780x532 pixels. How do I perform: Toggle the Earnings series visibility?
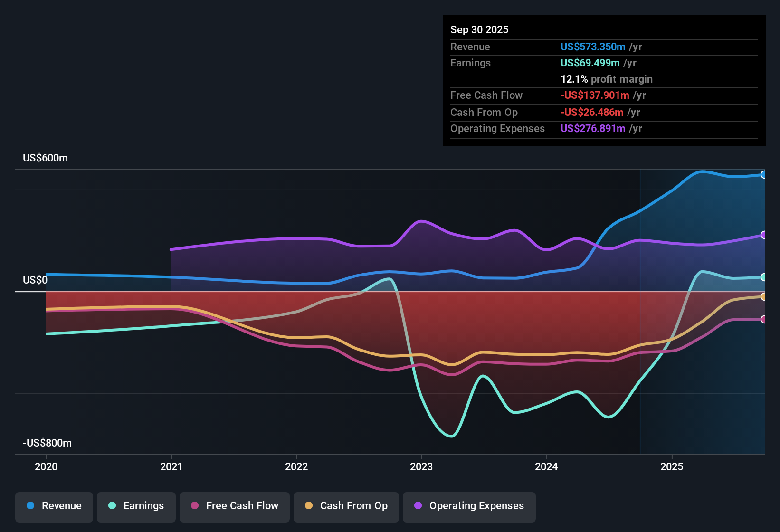(x=136, y=506)
